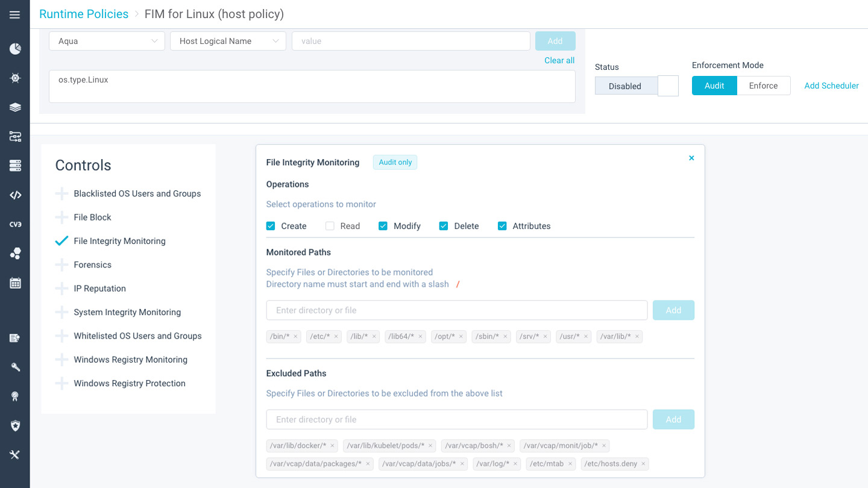Remove the /srv/* monitored path tag
868x488 pixels.
546,337
